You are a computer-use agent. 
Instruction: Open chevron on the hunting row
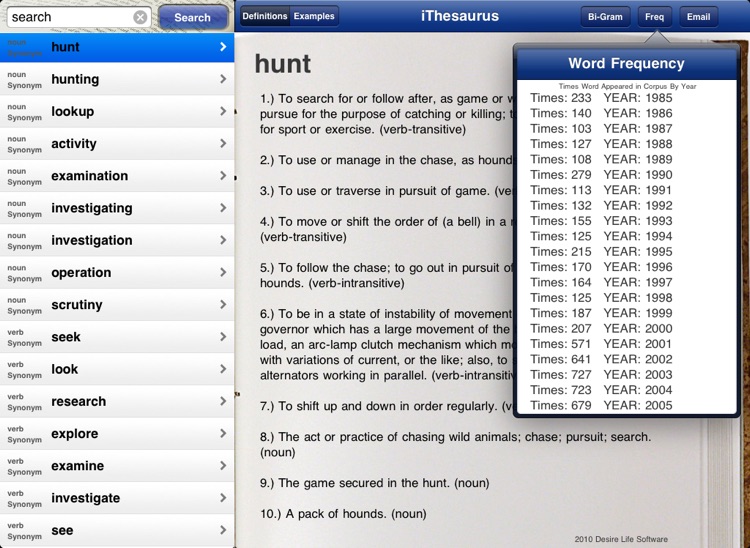223,79
